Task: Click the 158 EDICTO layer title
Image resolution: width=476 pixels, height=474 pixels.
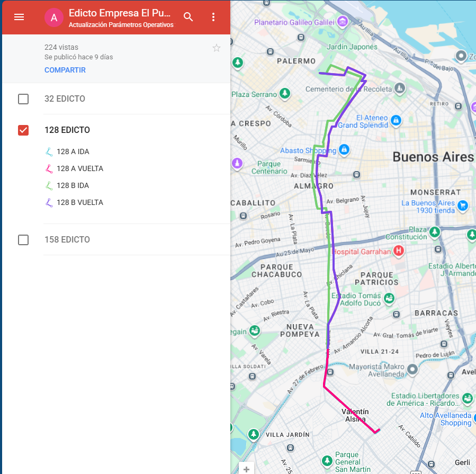Action: click(67, 239)
